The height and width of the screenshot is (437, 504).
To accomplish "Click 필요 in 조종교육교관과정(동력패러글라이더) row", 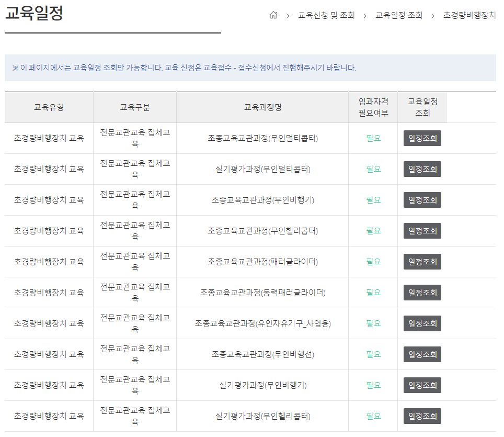I will click(373, 293).
